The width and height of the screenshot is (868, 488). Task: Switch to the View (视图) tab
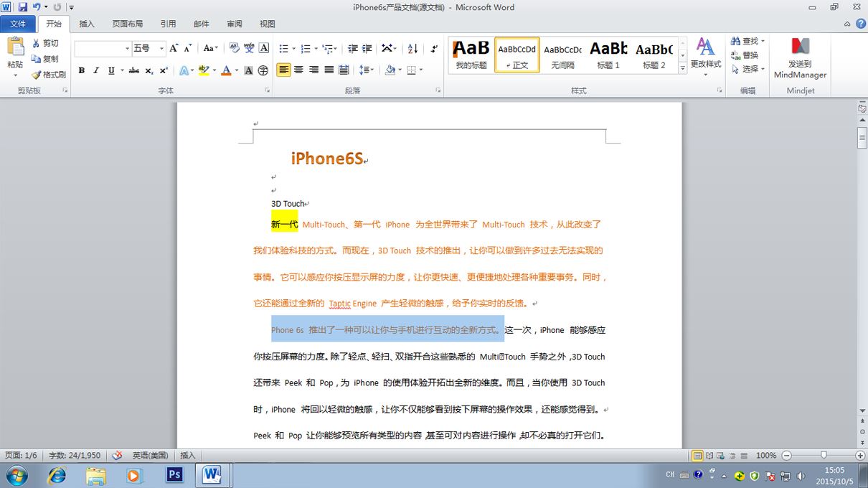coord(268,24)
